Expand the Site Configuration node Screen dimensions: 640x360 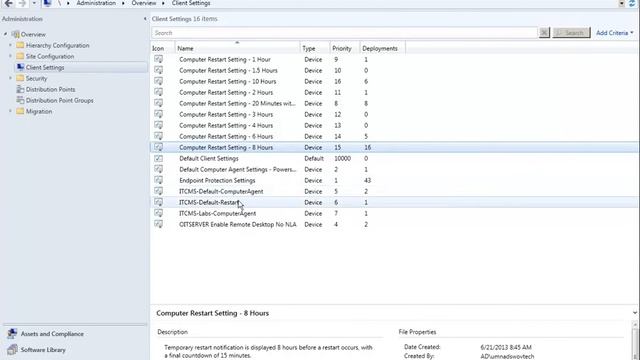pos(11,56)
